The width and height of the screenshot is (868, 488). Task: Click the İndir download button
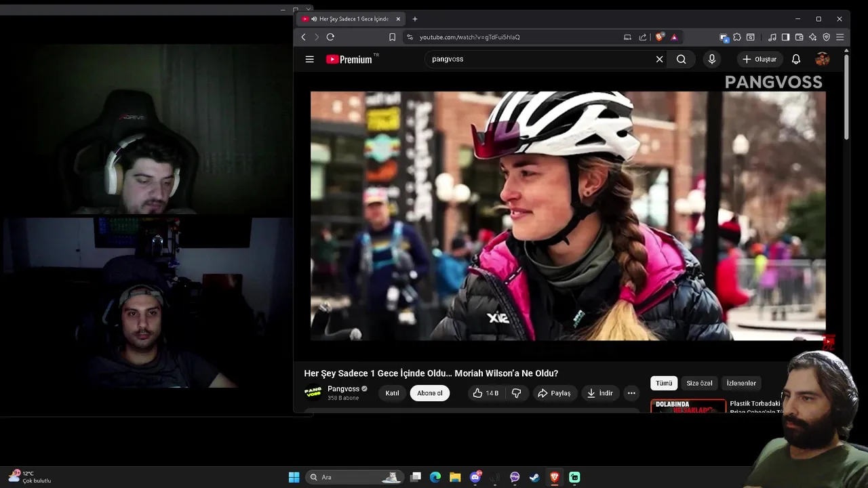pos(600,393)
